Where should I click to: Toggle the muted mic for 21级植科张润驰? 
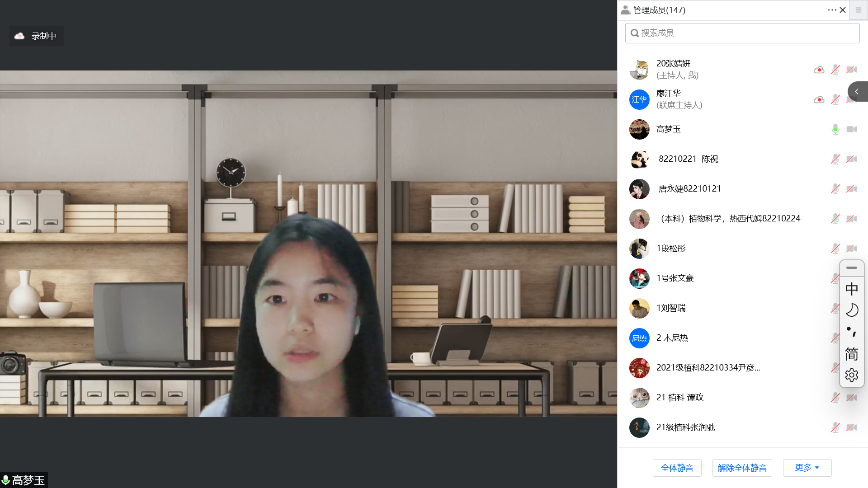pos(835,427)
